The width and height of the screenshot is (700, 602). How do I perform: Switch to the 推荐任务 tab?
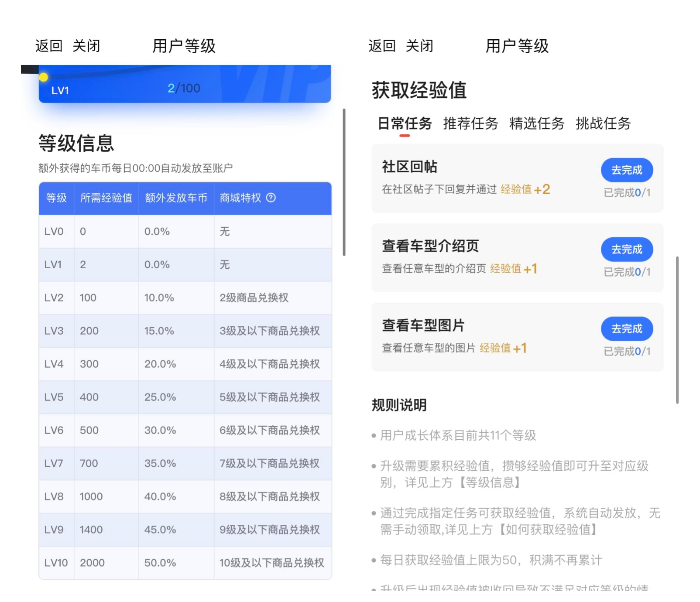pyautogui.click(x=470, y=124)
